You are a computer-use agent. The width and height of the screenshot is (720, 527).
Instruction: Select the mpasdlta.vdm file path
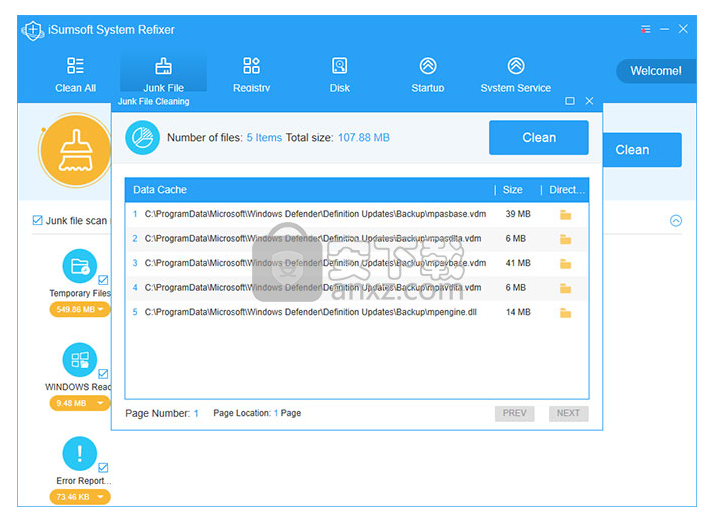(x=313, y=239)
